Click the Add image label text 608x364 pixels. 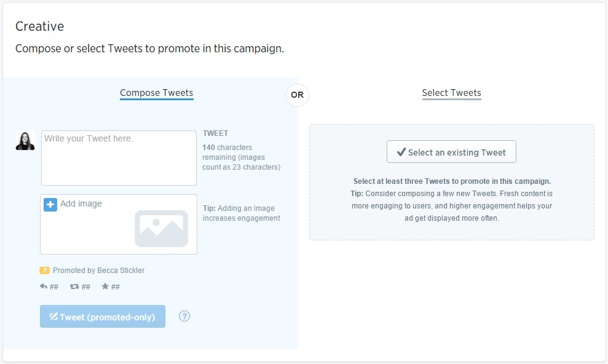(x=81, y=204)
